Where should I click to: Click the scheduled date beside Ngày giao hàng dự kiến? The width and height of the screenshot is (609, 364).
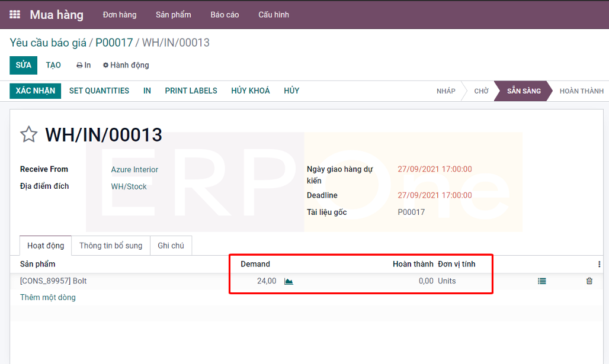(x=435, y=169)
